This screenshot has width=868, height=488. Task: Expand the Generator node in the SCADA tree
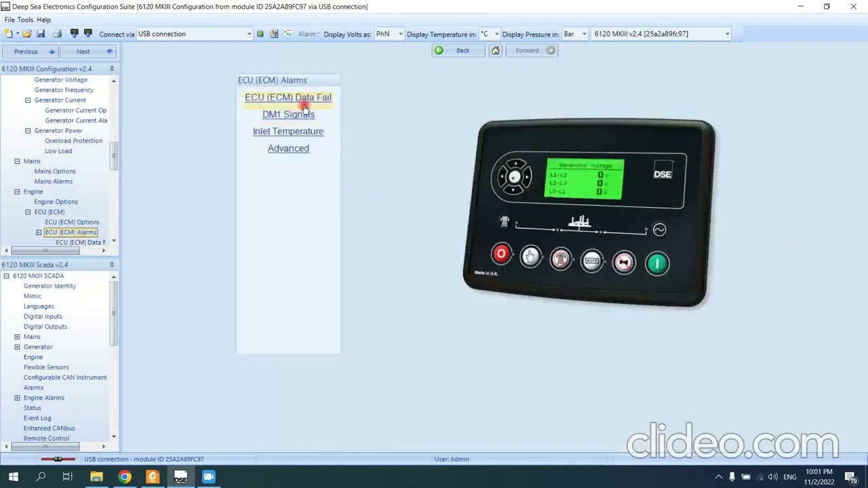(17, 347)
